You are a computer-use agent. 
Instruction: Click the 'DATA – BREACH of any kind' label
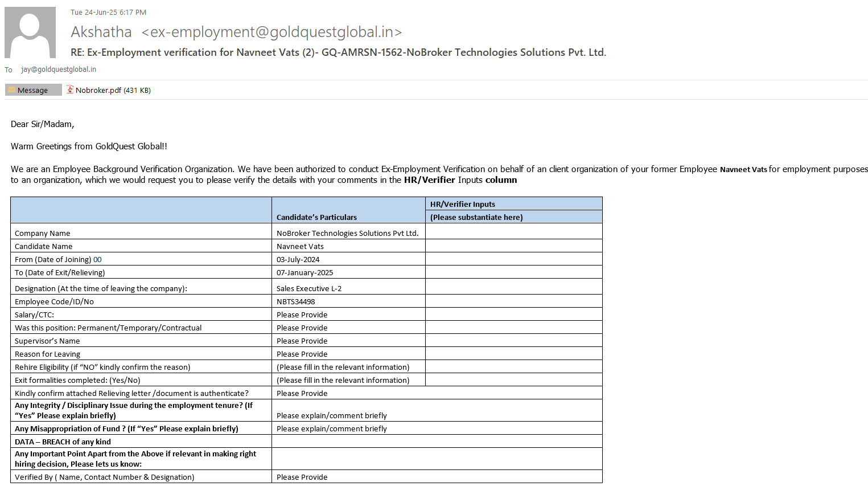point(63,442)
